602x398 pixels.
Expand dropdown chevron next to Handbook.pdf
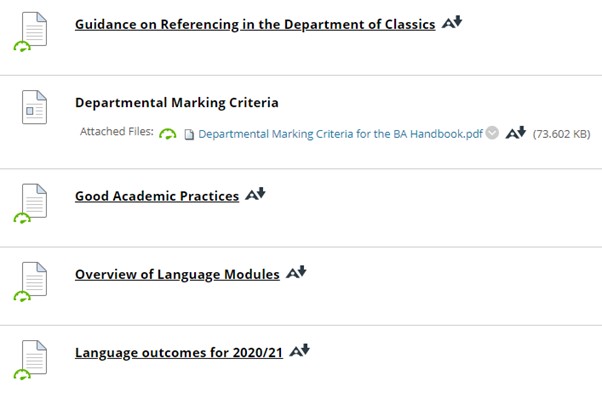[x=492, y=133]
